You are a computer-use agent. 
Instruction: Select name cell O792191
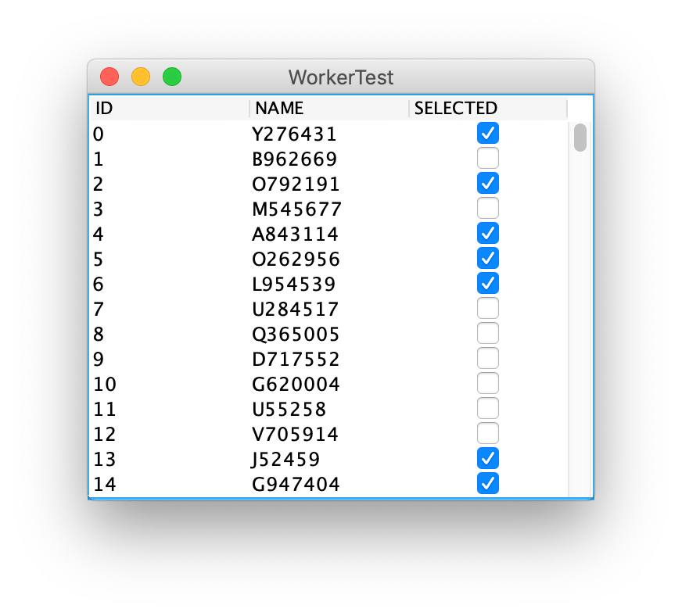[x=329, y=184]
